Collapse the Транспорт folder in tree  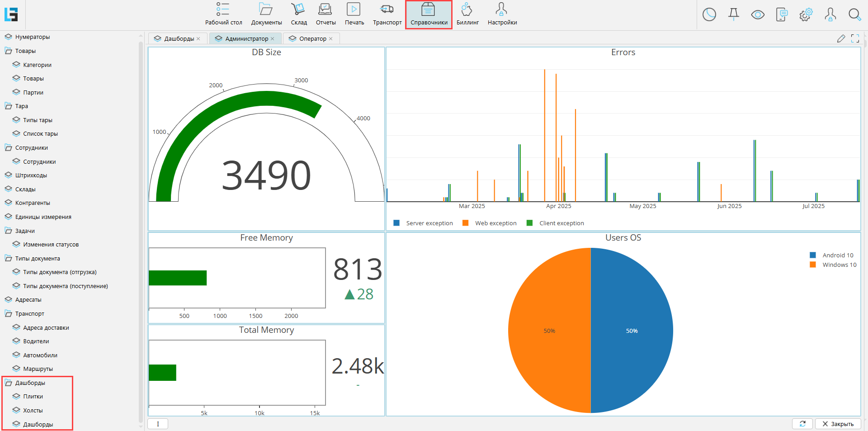[9, 314]
